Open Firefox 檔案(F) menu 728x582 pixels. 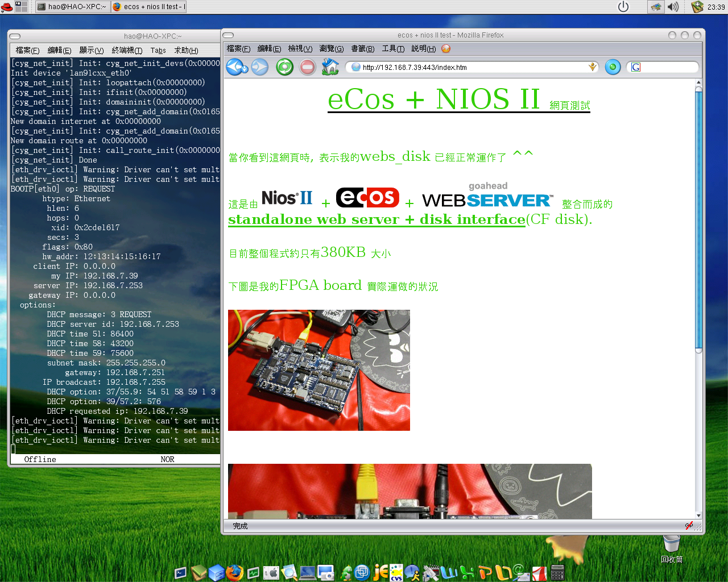238,49
